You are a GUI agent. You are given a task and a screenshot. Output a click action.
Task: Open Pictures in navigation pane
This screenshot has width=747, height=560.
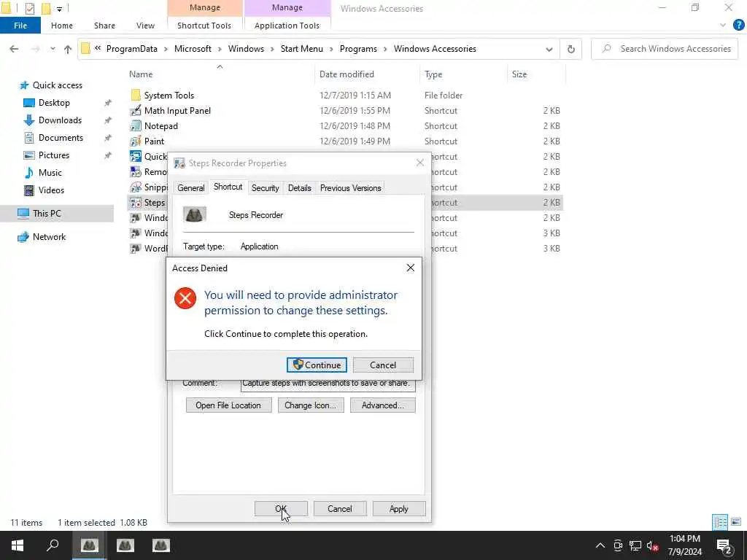pos(54,155)
